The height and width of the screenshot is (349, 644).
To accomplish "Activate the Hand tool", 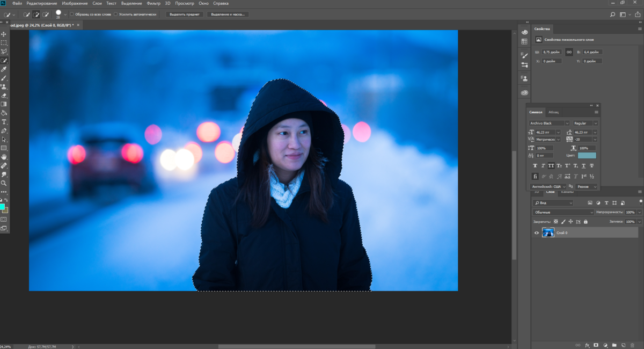I will tap(4, 157).
